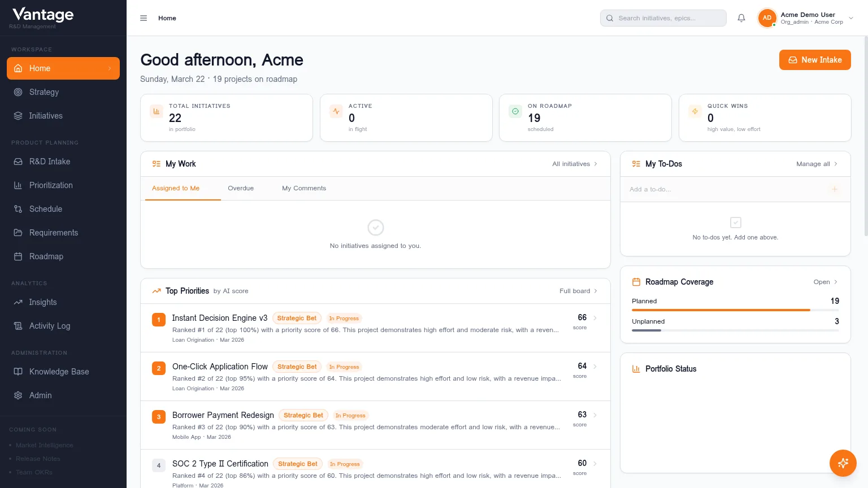Click the Strategic Bet tag on Borrower Payment Redesign
Image resolution: width=868 pixels, height=488 pixels.
[303, 415]
